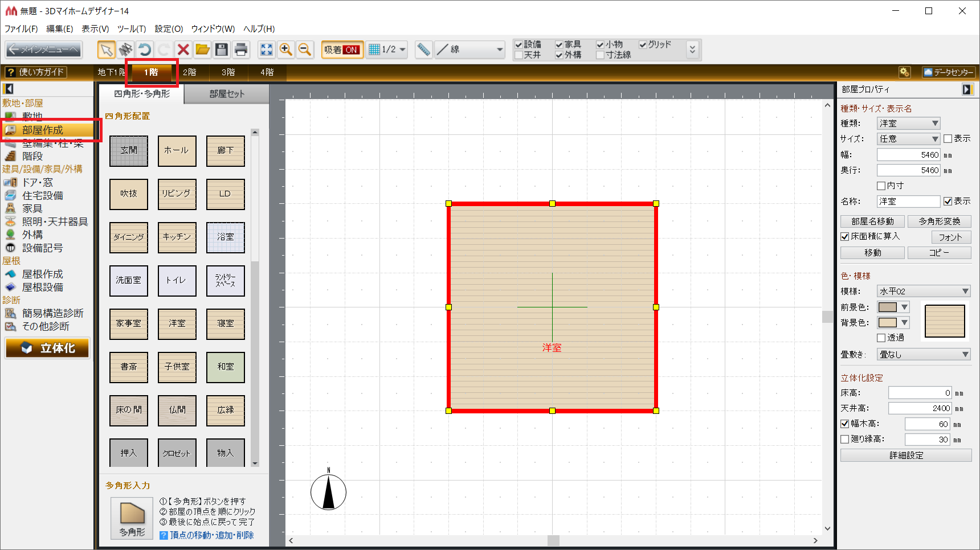Screen dimensions: 980x550
Task: Click the 前景色 color swatch
Action: [888, 307]
